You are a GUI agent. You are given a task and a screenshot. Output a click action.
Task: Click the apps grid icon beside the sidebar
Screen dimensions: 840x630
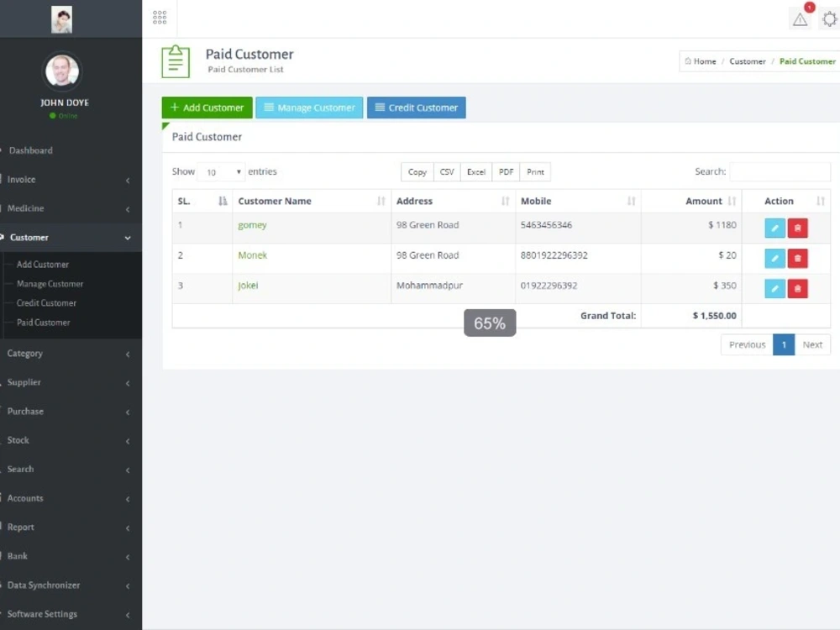159,17
